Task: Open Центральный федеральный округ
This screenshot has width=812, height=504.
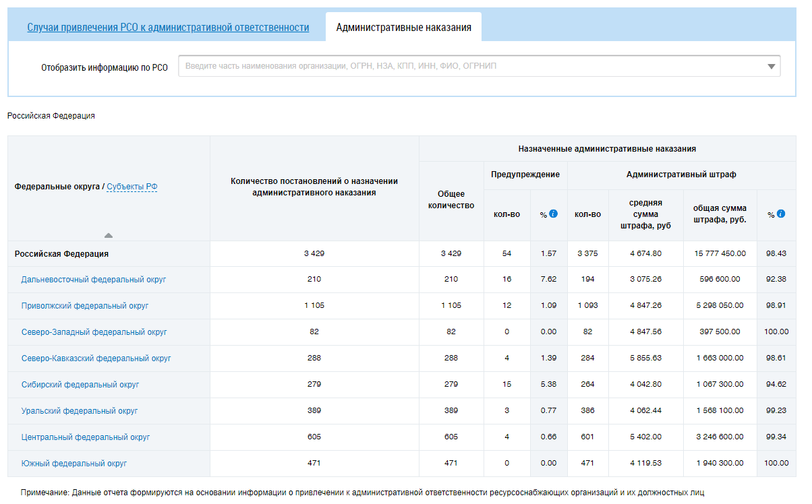Action: coord(86,437)
